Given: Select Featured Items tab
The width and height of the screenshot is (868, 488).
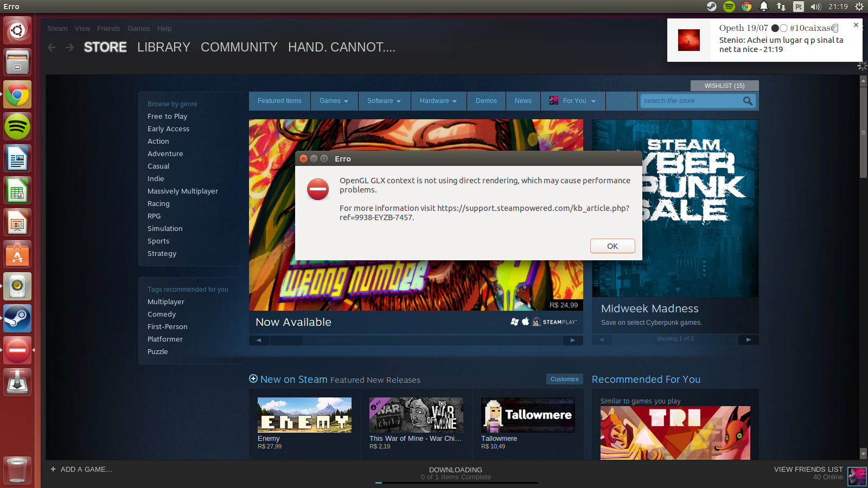Looking at the screenshot, I should tap(279, 101).
